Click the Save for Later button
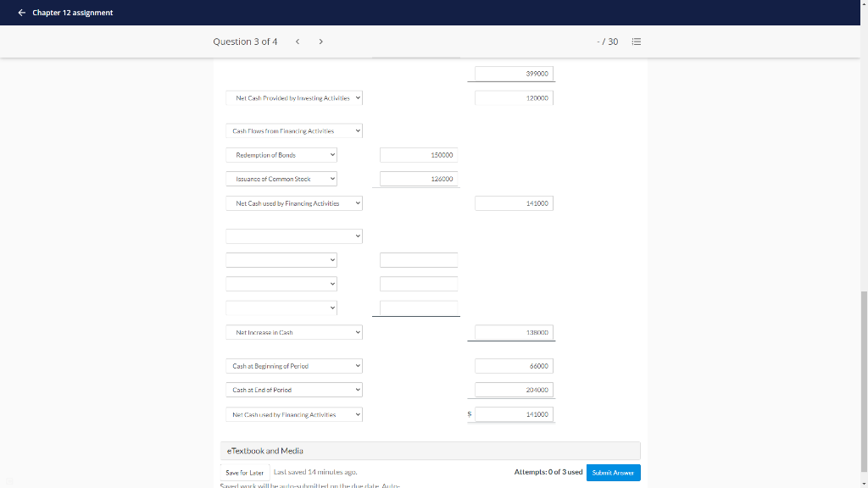This screenshot has height=488, width=868. 245,473
